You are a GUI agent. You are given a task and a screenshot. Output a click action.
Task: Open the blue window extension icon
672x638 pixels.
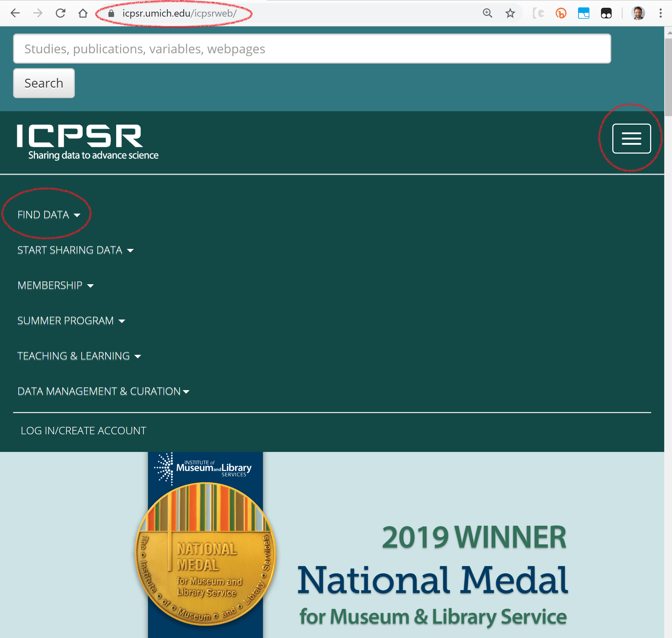584,13
